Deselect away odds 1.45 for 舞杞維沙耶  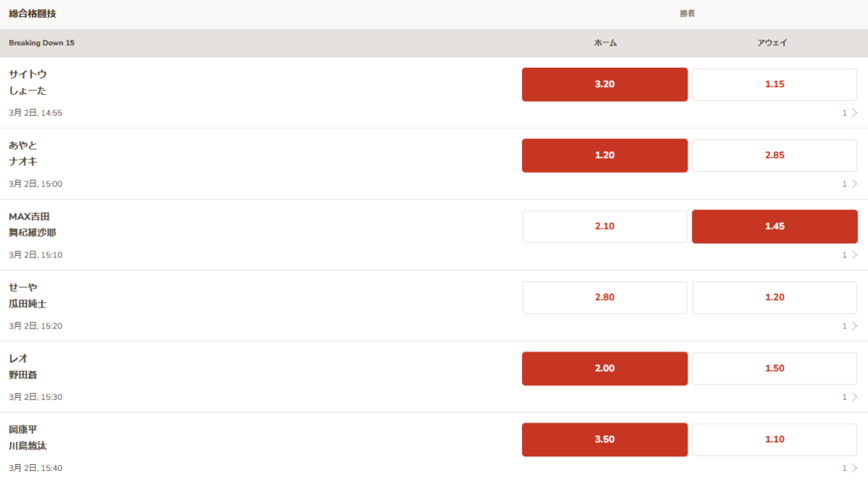pos(775,226)
